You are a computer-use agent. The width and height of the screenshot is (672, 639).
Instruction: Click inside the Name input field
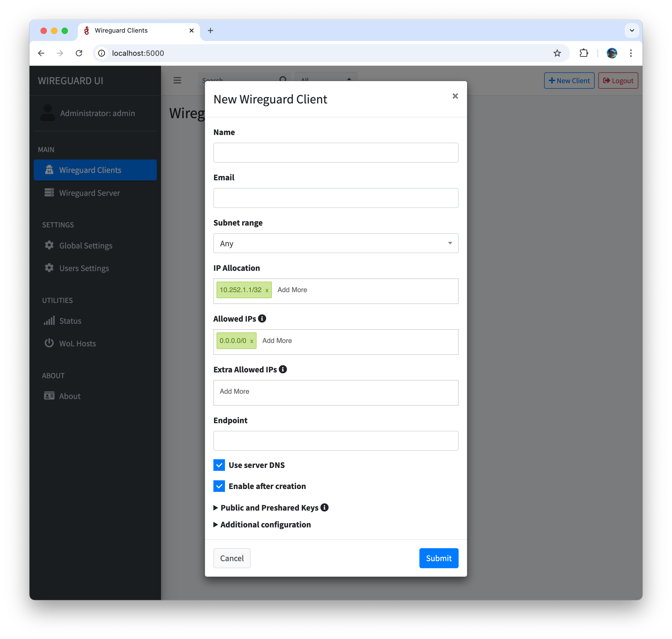click(336, 153)
